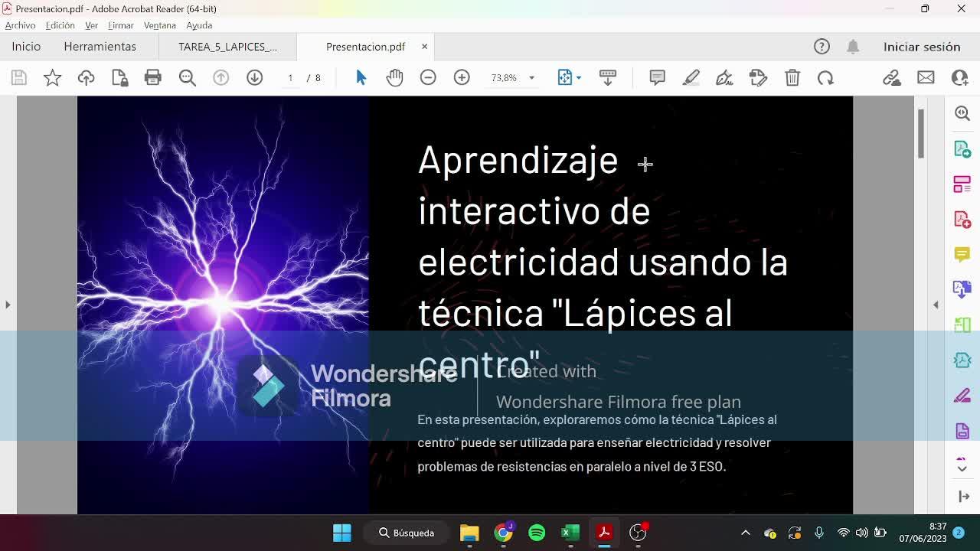980x551 pixels.
Task: Click the current page number field
Action: click(290, 77)
